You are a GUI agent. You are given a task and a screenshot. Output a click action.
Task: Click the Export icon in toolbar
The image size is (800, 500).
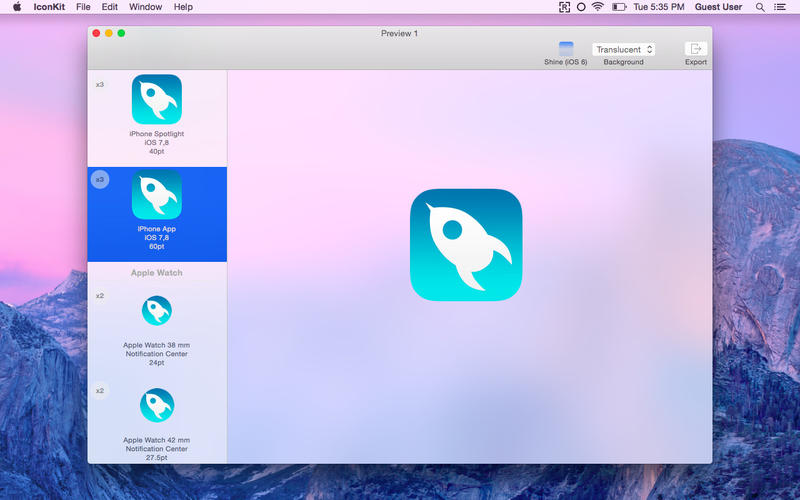click(695, 49)
